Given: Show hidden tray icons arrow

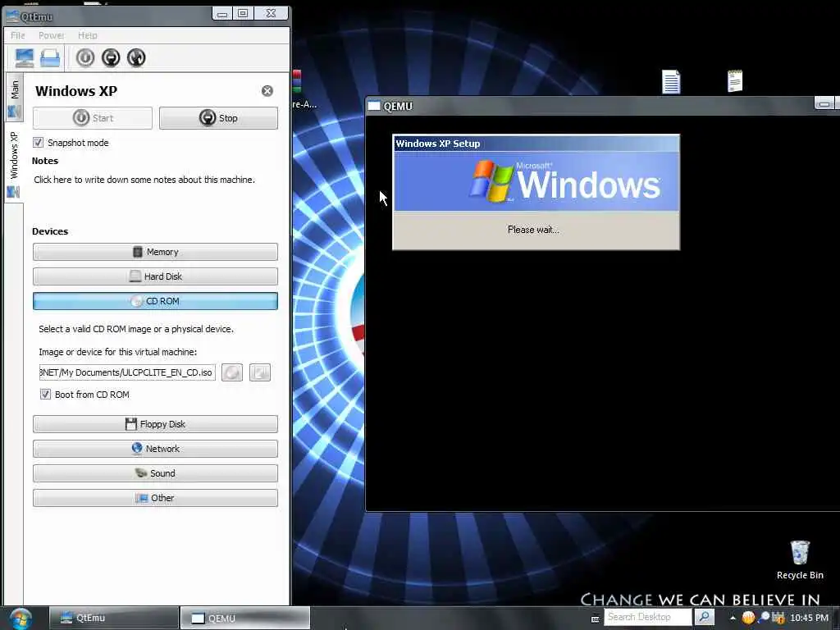Looking at the screenshot, I should (x=733, y=618).
